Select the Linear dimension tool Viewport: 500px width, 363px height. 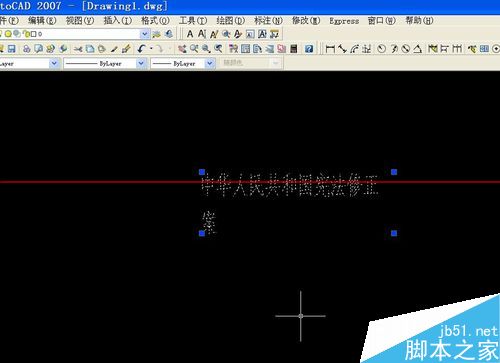(x=330, y=49)
